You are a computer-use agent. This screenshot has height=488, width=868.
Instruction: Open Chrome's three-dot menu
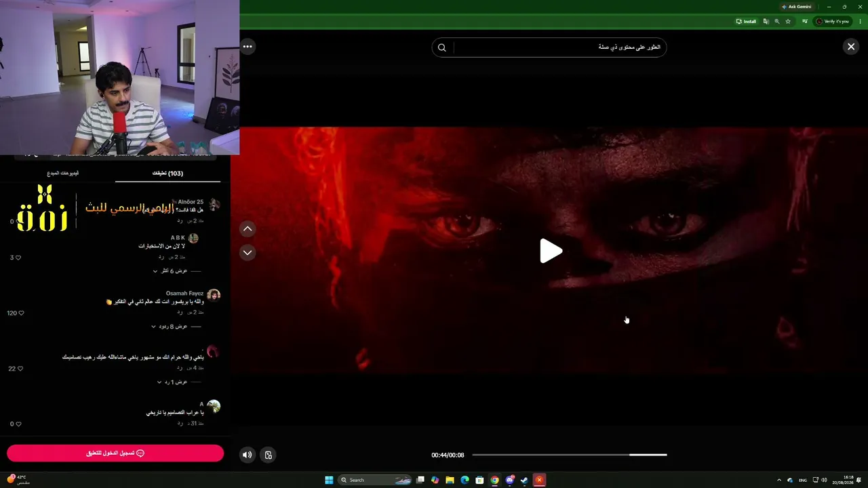point(860,22)
